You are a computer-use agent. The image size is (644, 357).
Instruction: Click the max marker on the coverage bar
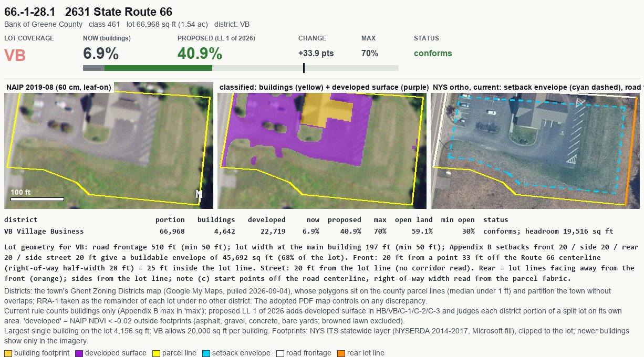[304, 68]
